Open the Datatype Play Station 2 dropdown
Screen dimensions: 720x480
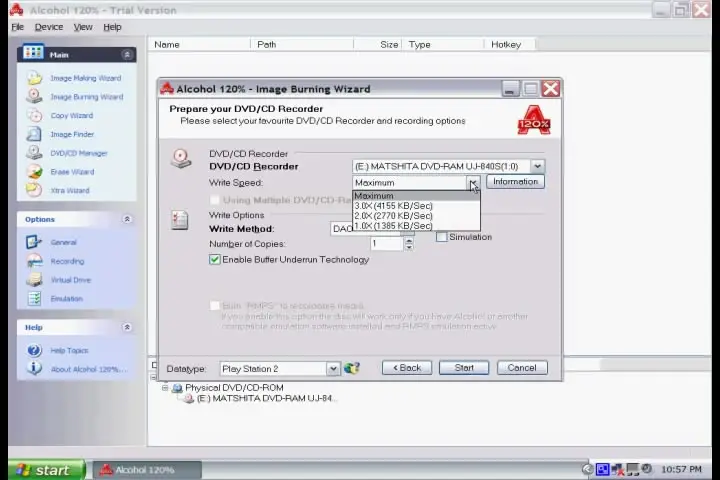pyautogui.click(x=333, y=368)
